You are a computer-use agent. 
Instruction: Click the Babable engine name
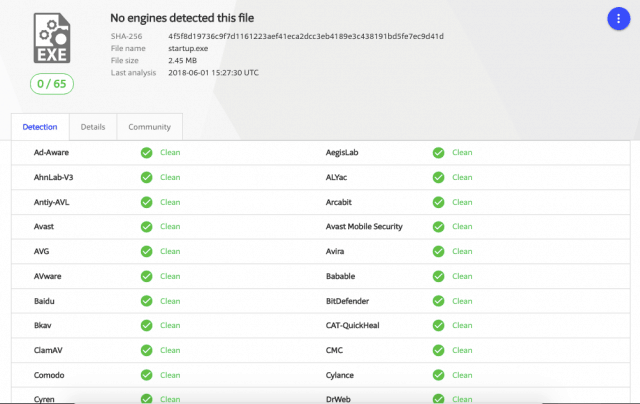pyautogui.click(x=340, y=276)
